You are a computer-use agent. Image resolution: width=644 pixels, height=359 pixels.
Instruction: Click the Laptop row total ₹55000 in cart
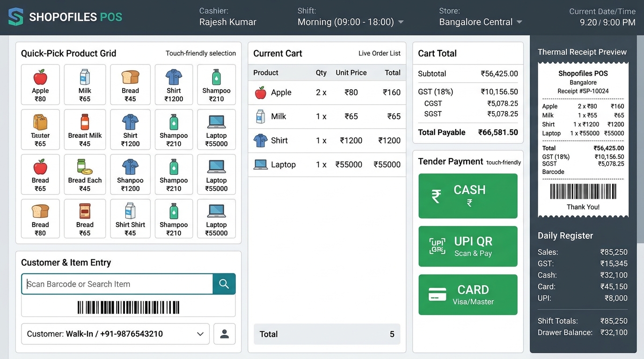(x=387, y=165)
